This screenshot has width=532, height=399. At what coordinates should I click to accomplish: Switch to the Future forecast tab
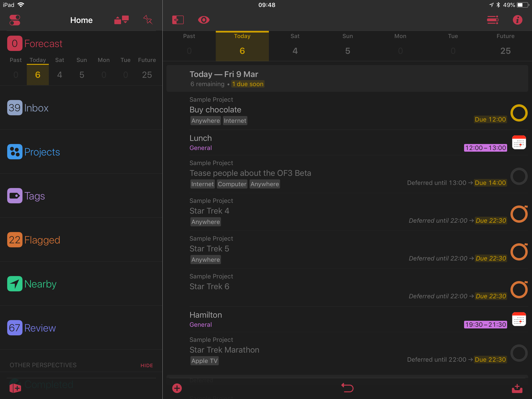(505, 46)
